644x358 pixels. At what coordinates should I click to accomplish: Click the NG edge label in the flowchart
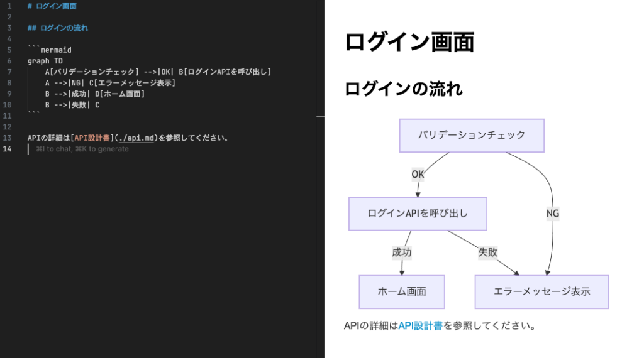(552, 214)
